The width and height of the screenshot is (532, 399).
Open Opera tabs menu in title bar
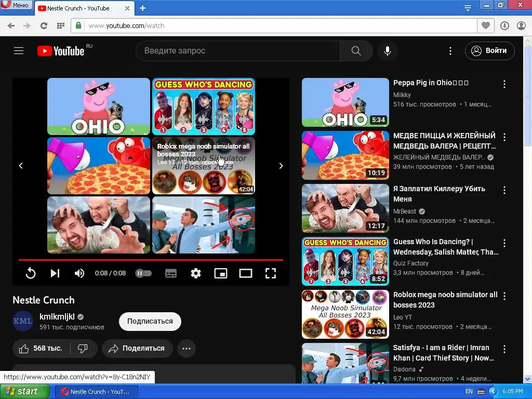tap(468, 8)
